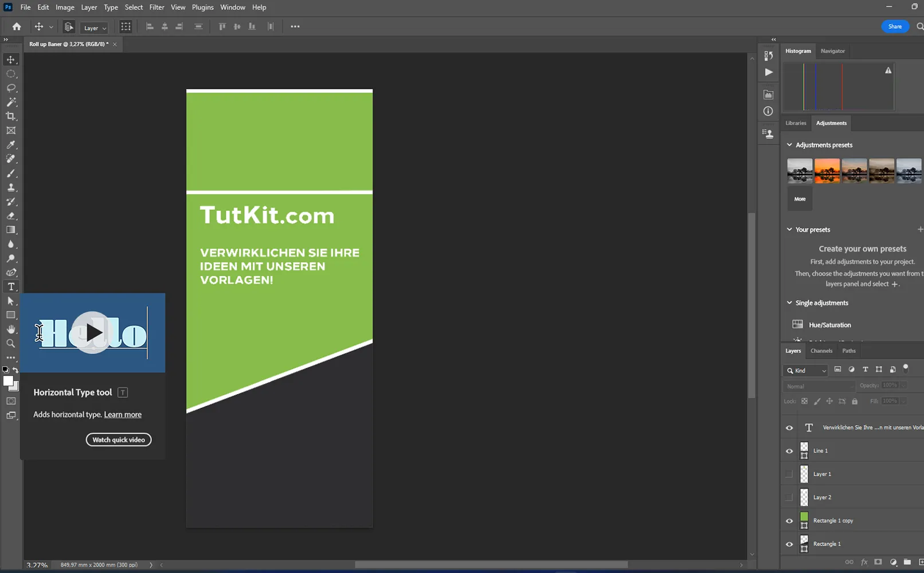The height and width of the screenshot is (573, 924).
Task: Open the Learn more link
Action: (123, 414)
